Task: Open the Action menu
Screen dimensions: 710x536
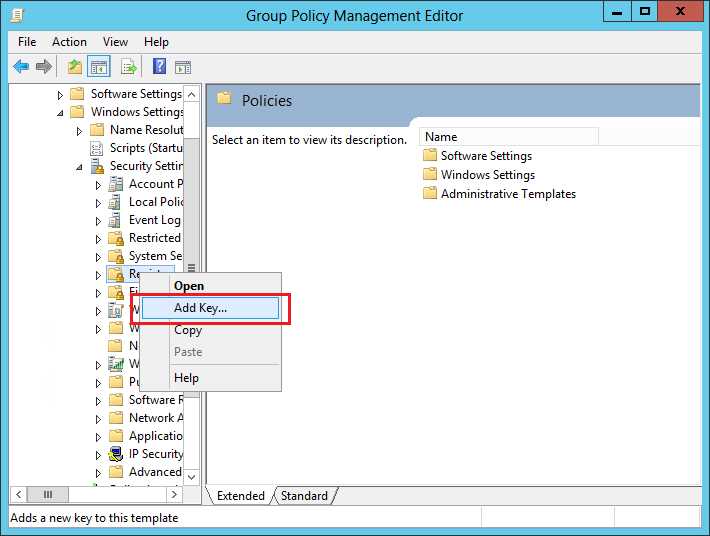Action: click(x=69, y=42)
